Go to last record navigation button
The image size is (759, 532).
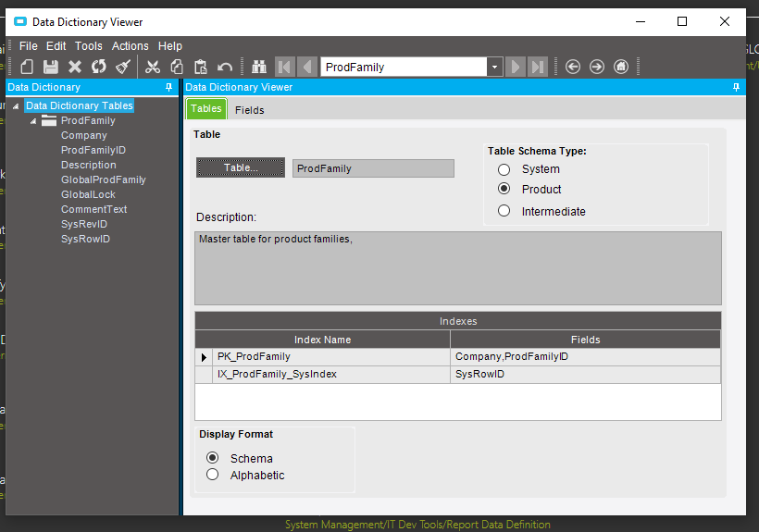[537, 67]
